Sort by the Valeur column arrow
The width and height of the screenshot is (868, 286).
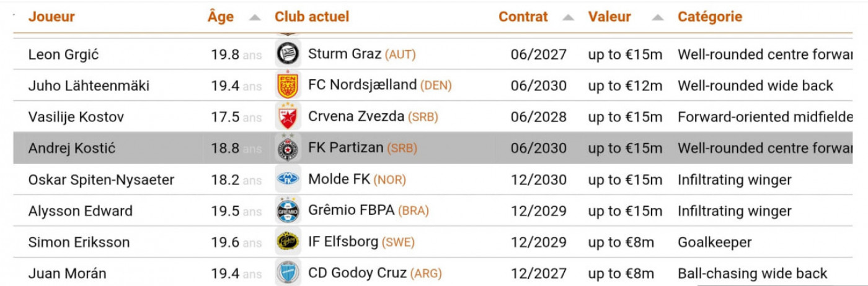click(x=658, y=17)
